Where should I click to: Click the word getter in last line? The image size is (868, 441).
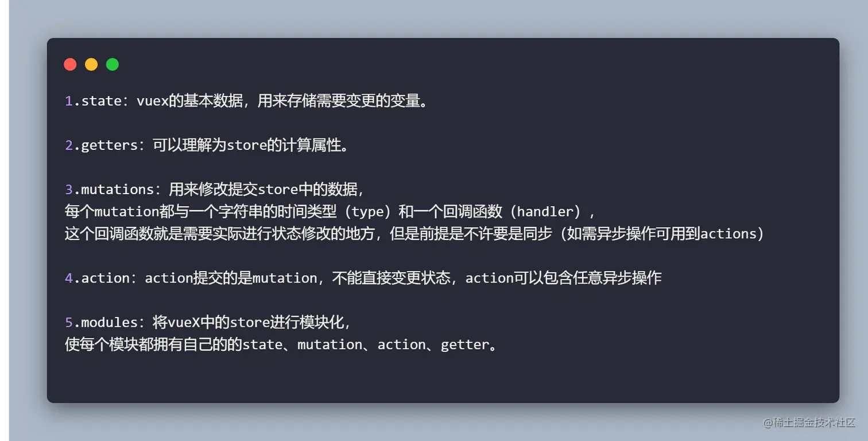click(461, 345)
